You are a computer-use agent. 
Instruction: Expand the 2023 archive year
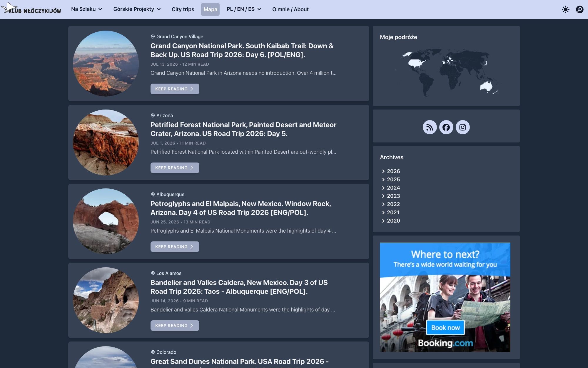click(x=390, y=196)
